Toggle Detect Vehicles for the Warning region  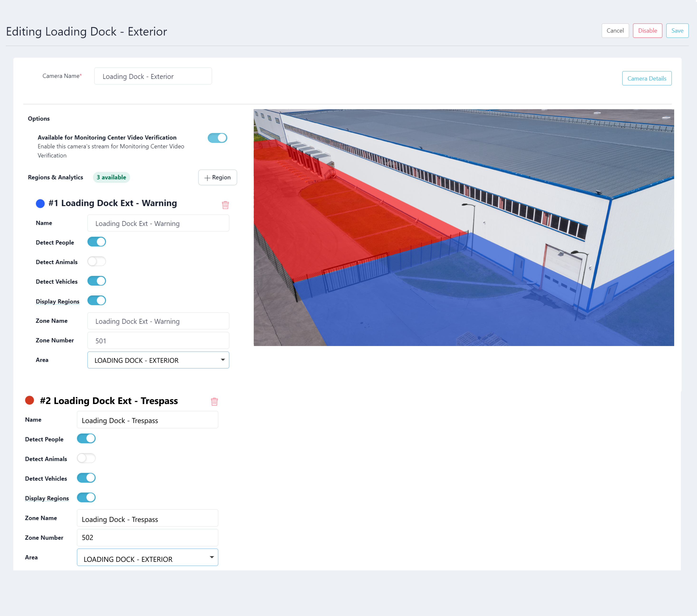pos(97,281)
